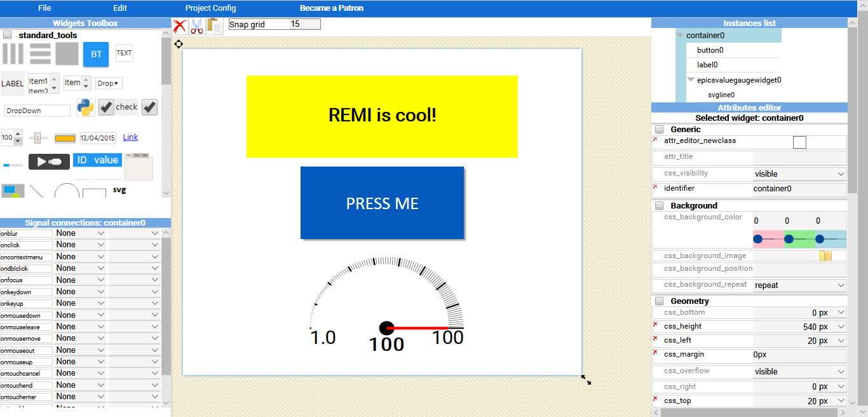Pick the blue BT button widget
This screenshot has width=868, height=417.
96,55
